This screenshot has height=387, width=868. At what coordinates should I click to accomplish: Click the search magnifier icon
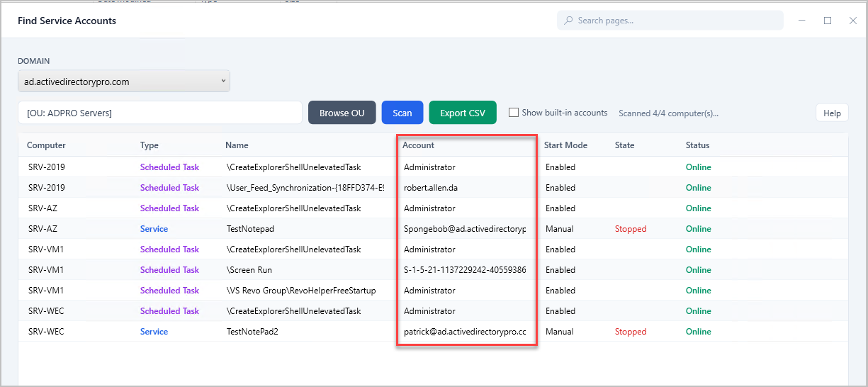click(568, 21)
